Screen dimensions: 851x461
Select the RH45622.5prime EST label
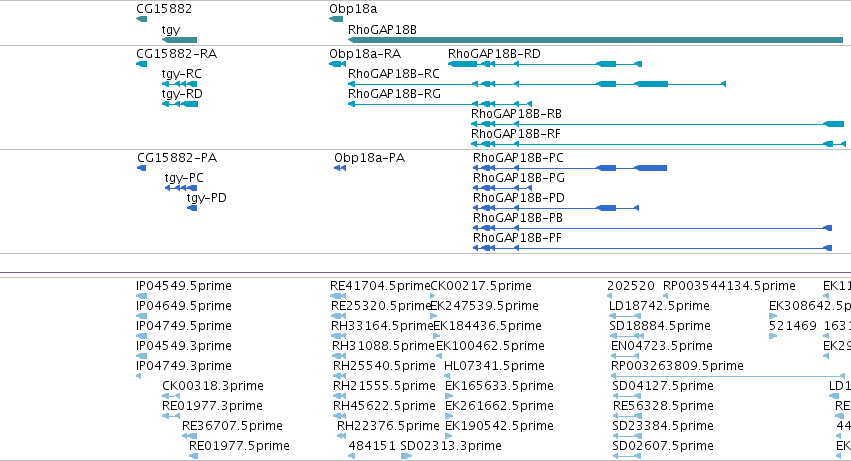coord(384,407)
